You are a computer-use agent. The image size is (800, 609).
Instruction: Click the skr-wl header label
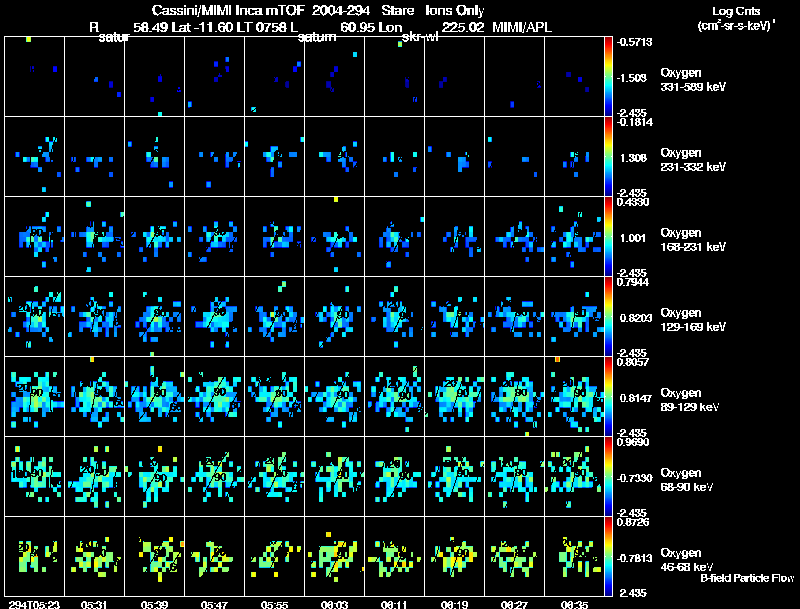[x=420, y=37]
